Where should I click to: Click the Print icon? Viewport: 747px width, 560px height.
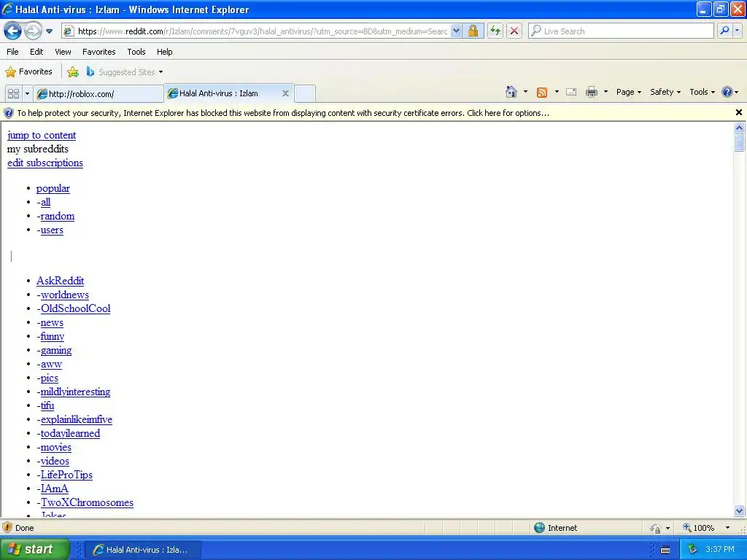(x=591, y=92)
